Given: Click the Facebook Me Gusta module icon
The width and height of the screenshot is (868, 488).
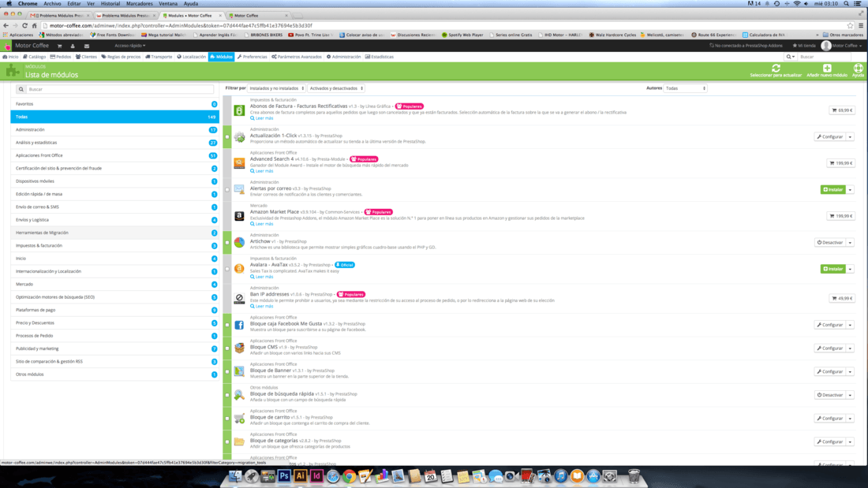Looking at the screenshot, I should [239, 325].
